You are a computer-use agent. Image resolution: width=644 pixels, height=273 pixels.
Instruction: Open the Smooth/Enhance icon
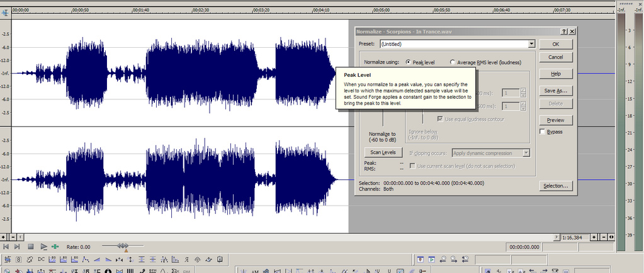tap(198, 259)
